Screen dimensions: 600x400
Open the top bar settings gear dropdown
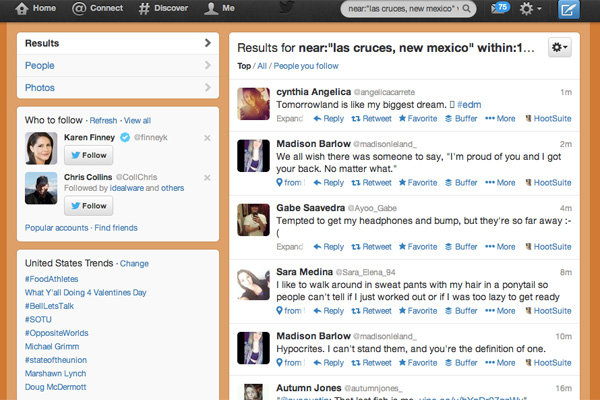tap(530, 8)
